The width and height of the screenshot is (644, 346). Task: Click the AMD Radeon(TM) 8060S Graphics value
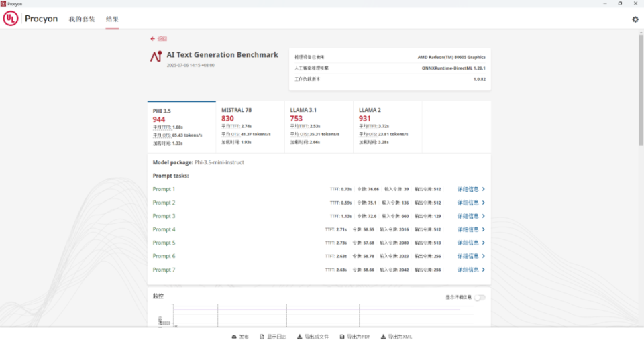pos(451,58)
